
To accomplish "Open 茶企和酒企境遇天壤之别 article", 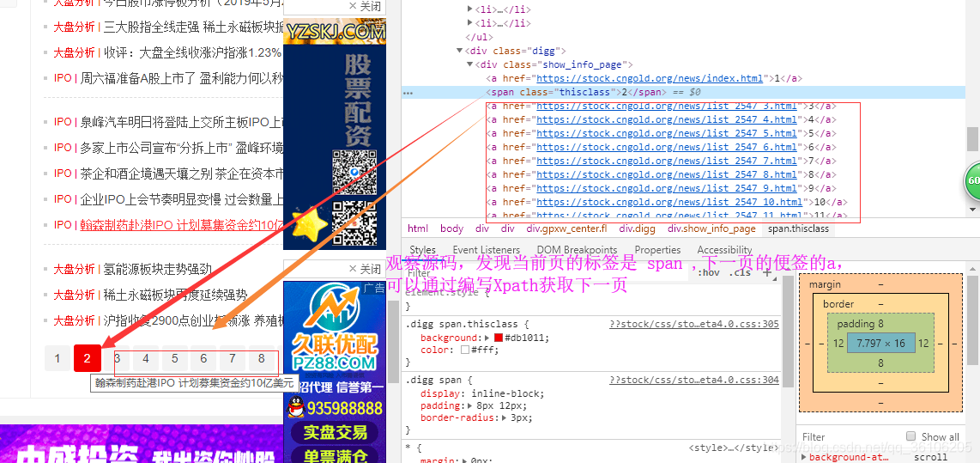I will coord(182,174).
